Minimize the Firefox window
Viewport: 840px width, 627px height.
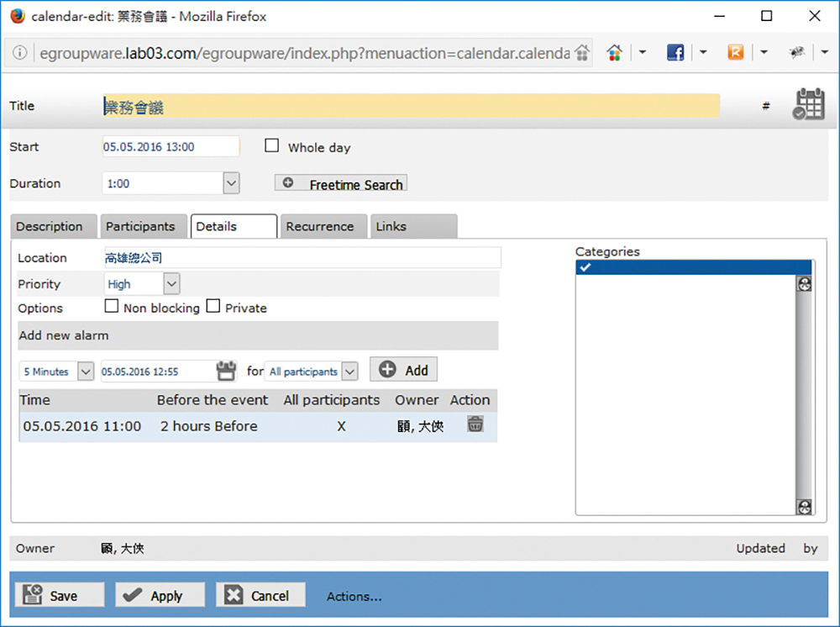(x=720, y=16)
